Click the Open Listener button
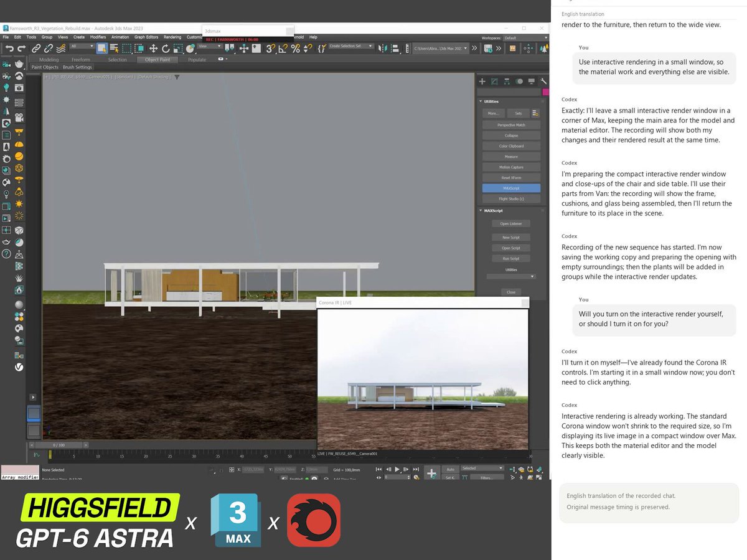 (511, 224)
